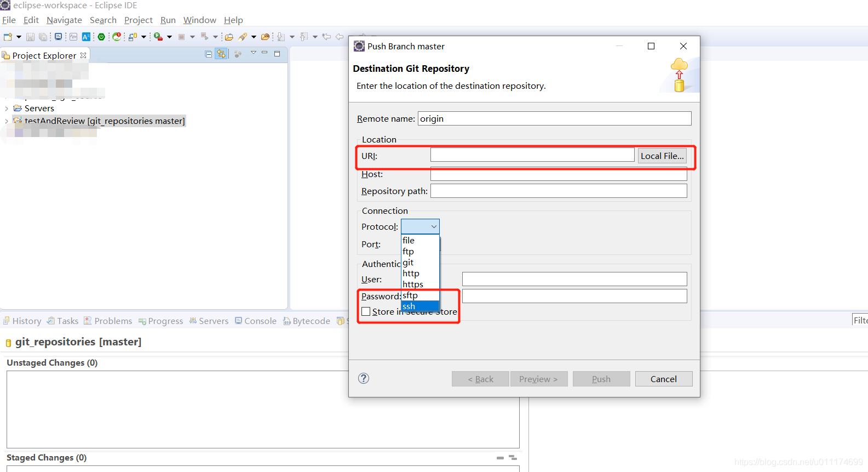Image resolution: width=868 pixels, height=472 pixels.
Task: Minimize the Project Explorer view
Action: (265, 53)
